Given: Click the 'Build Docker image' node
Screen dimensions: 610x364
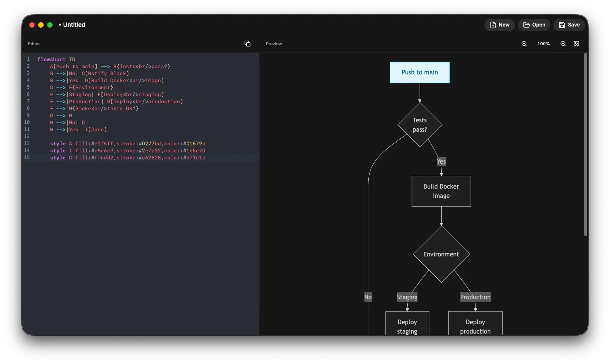Looking at the screenshot, I should pos(441,191).
